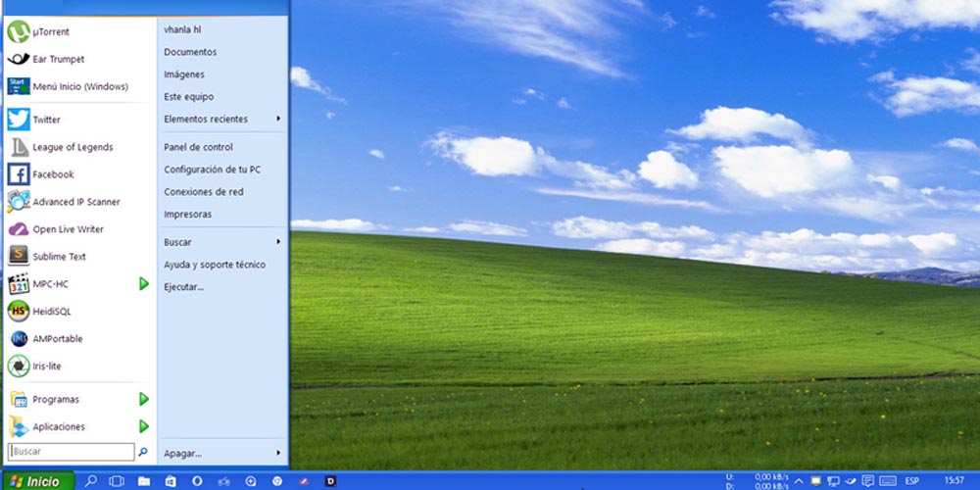
Task: Open File Explorer from the taskbar
Action: (144, 480)
